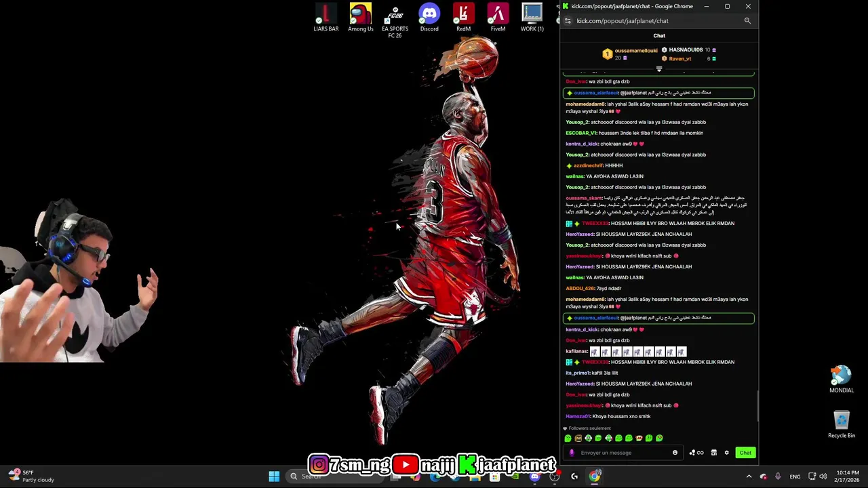Select the WORK (1) desktop icon
The image size is (868, 488).
[532, 18]
